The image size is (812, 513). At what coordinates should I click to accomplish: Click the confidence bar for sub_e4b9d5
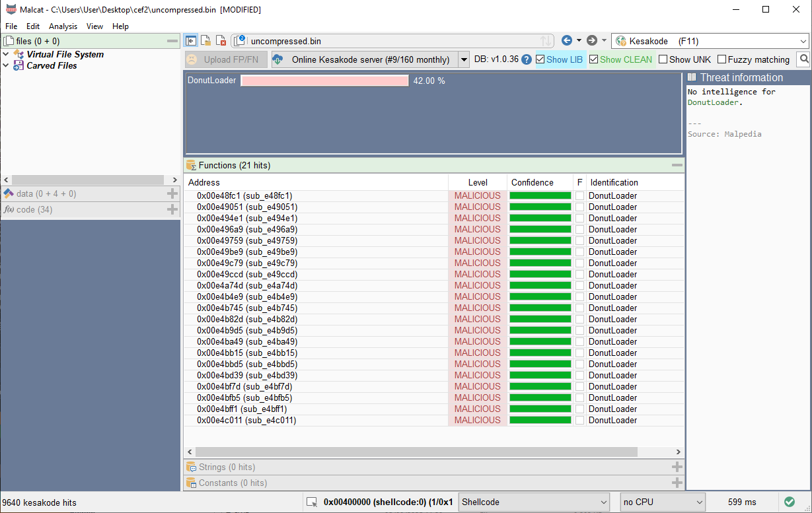540,330
